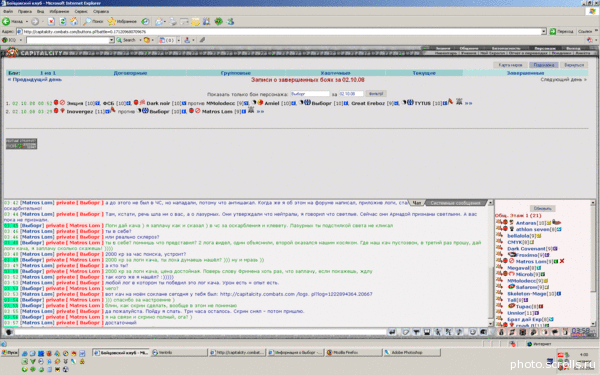Click the ICQ Search button in ICQ toolbar
The width and height of the screenshot is (600, 375).
126,40
